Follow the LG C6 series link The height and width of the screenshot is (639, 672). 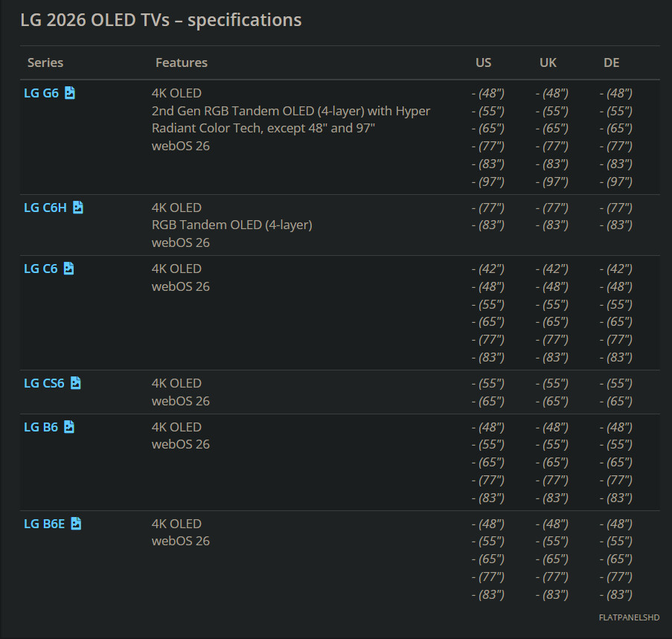41,269
